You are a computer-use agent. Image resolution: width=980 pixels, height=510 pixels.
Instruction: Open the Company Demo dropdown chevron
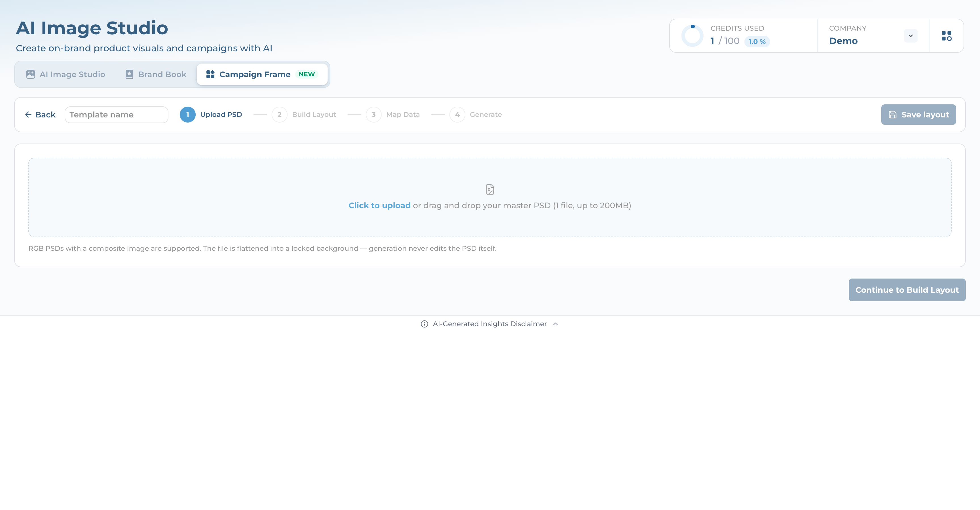pyautogui.click(x=911, y=36)
